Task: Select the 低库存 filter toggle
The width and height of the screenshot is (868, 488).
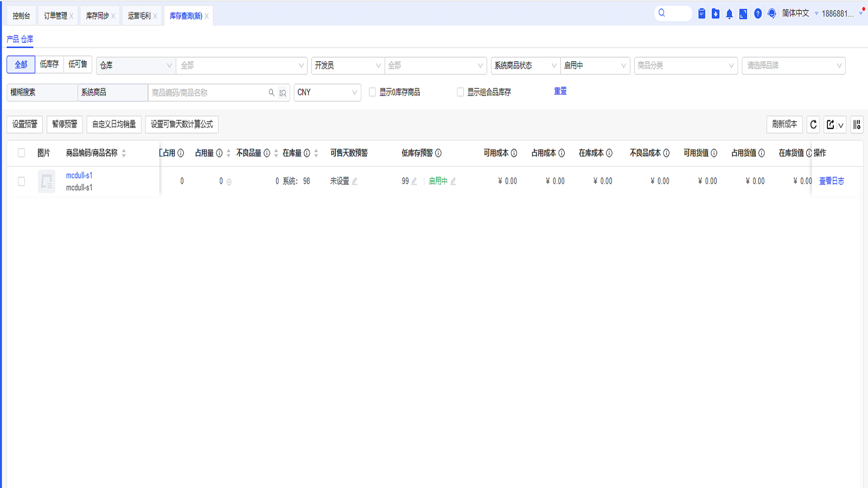Action: 49,65
